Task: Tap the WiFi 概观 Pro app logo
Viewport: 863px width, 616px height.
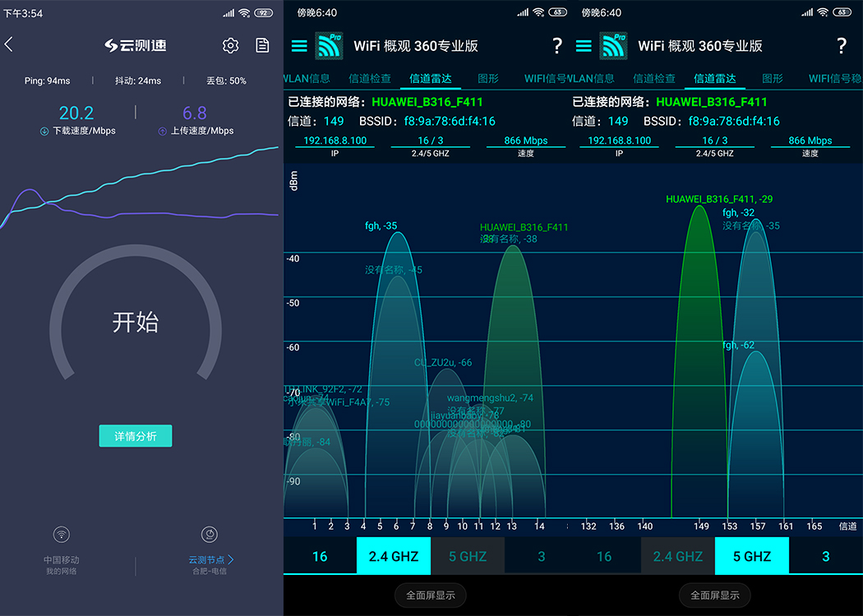Action: (x=329, y=46)
